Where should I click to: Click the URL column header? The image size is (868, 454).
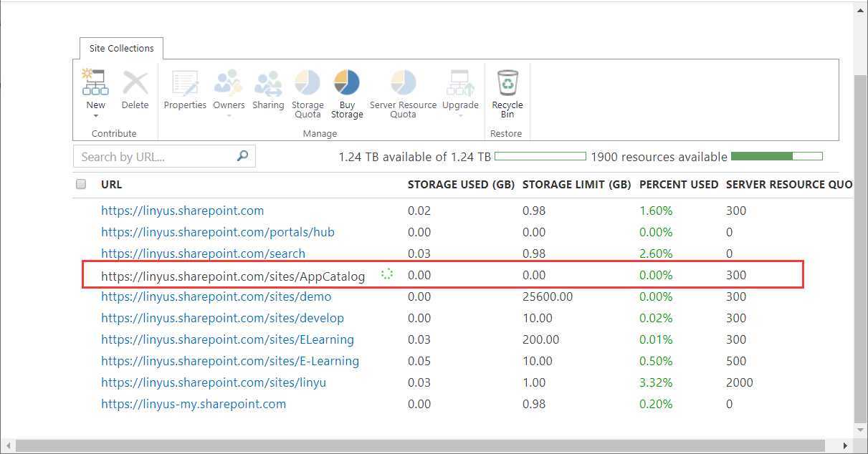click(111, 184)
